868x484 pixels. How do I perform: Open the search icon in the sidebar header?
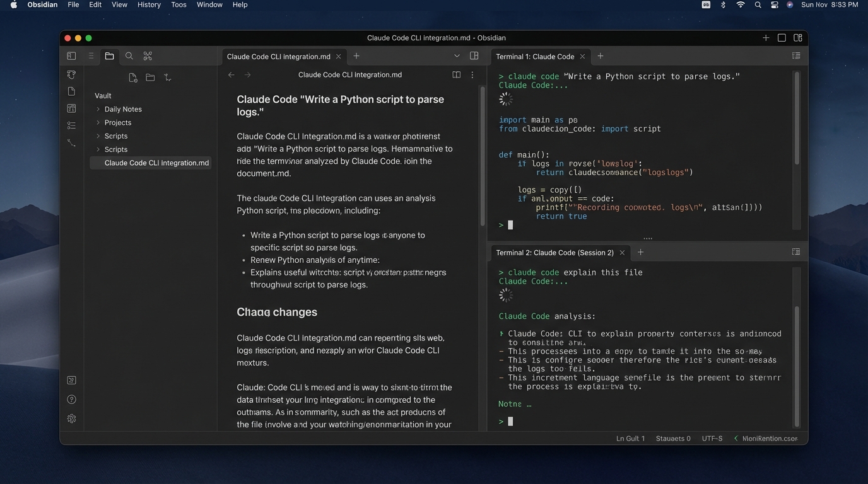pos(129,56)
